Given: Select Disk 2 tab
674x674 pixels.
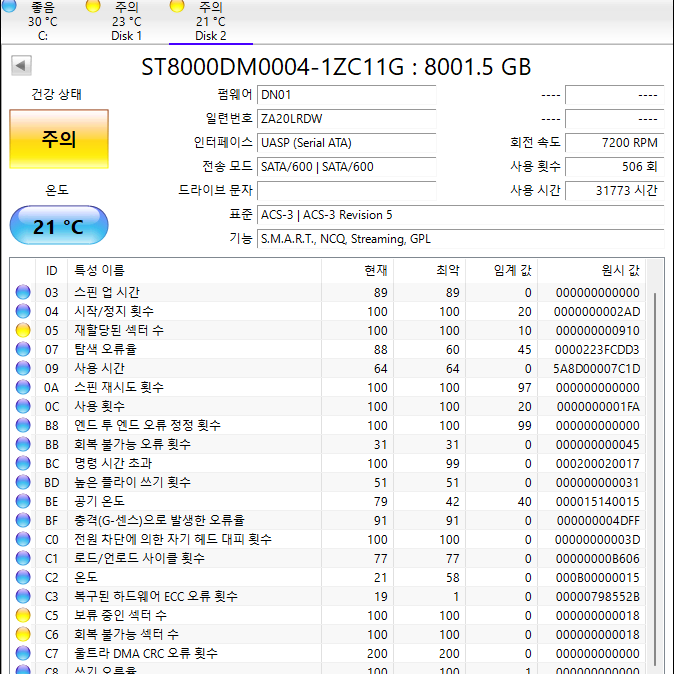Looking at the screenshot, I should click(211, 21).
